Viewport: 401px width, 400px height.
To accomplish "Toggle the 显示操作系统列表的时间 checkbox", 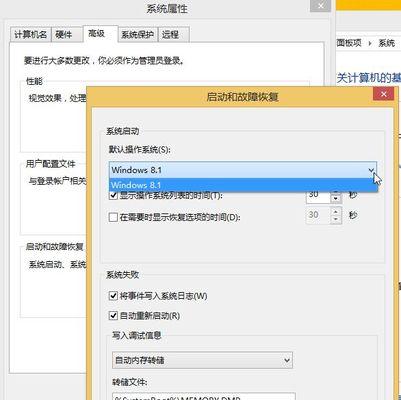I will click(113, 195).
